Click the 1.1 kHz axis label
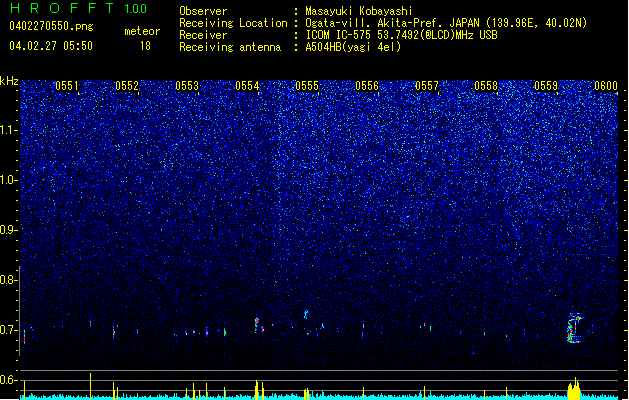Screen dimensions: 629x400 9,130
